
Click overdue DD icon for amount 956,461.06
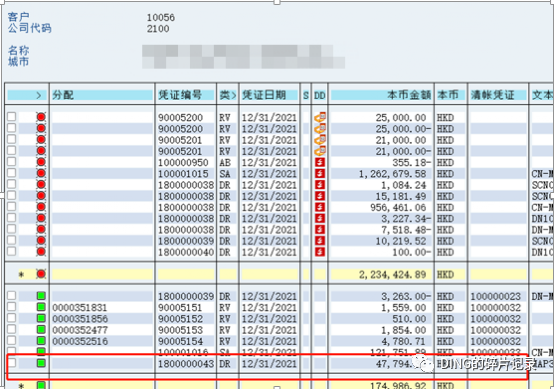tap(320, 207)
